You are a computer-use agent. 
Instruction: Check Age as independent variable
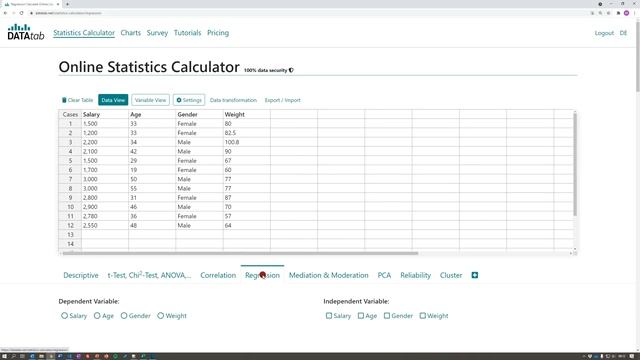361,316
